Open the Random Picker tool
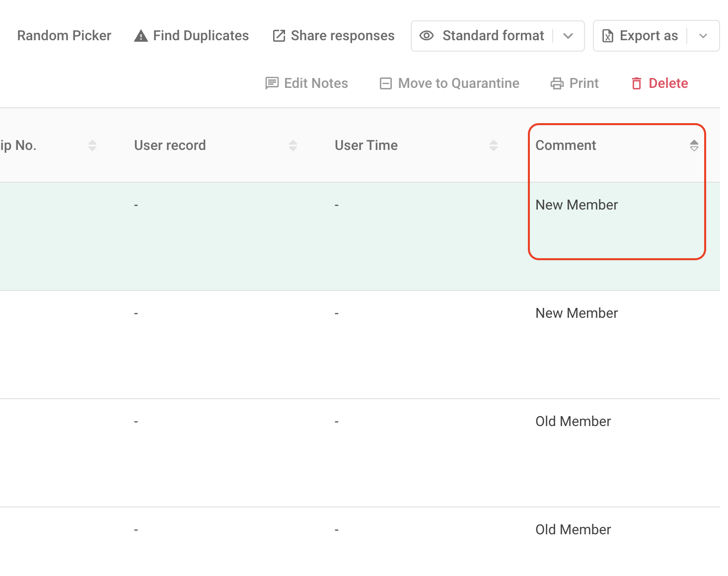 point(64,36)
